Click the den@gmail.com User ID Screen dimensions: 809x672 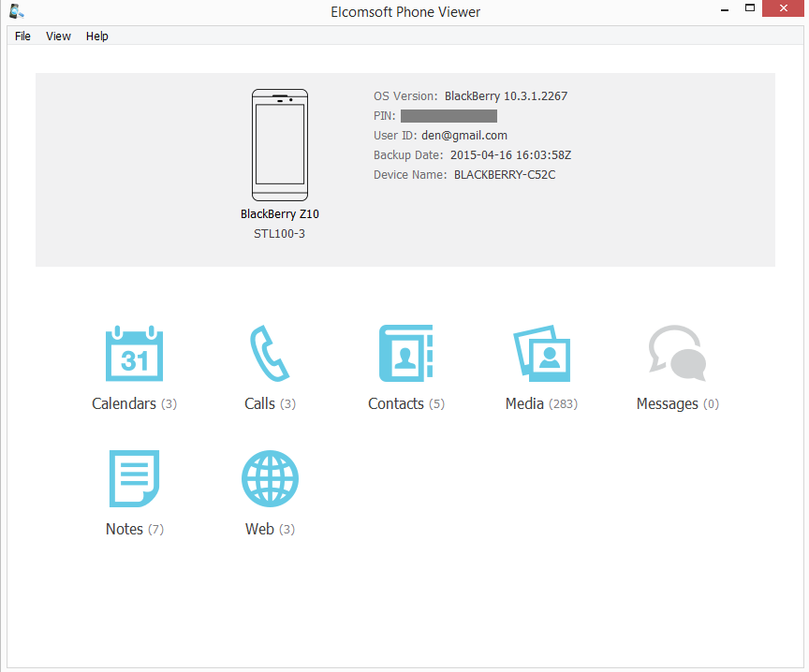(x=464, y=135)
